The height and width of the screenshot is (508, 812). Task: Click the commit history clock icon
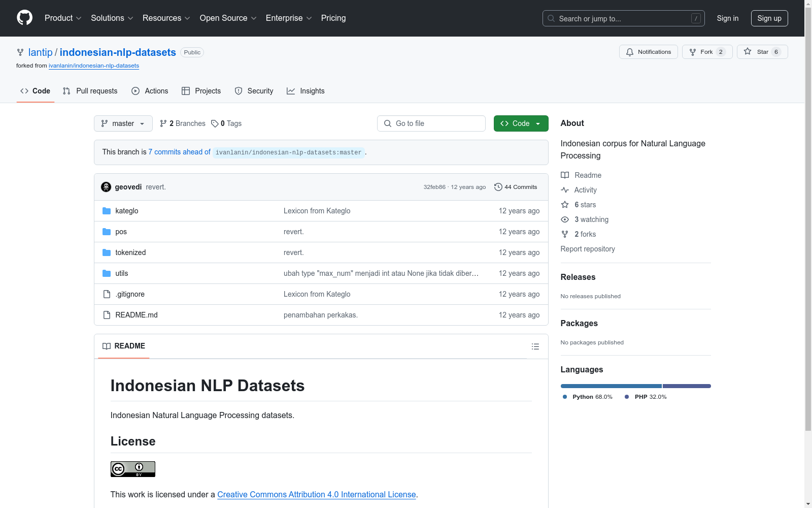[498, 187]
